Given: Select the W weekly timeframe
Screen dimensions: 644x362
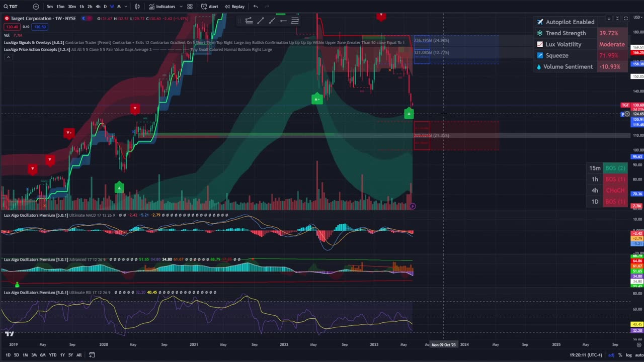Looking at the screenshot, I should pos(112,7).
